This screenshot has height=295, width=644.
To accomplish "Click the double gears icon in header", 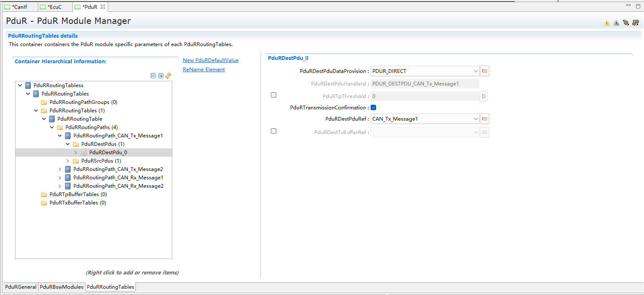I will pos(636,23).
